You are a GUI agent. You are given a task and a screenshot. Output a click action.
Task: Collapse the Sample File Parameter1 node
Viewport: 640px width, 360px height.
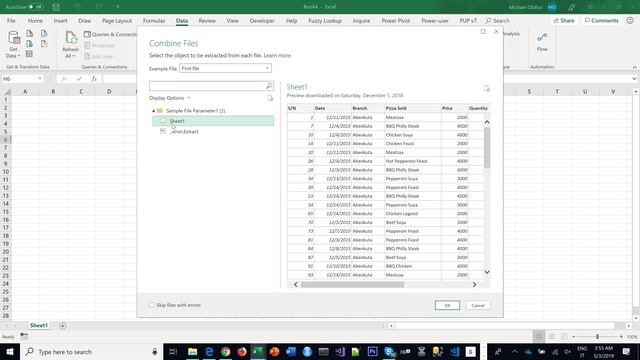153,111
